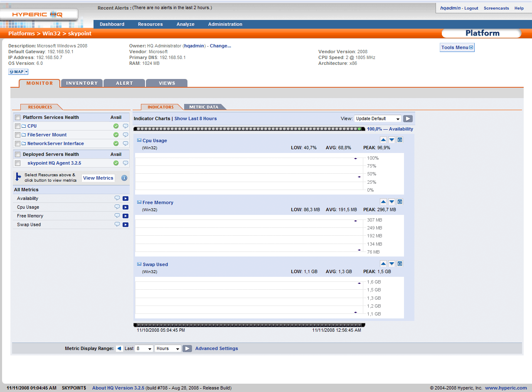
Task: Expand the Tools Menu dropdown
Action: 457,47
